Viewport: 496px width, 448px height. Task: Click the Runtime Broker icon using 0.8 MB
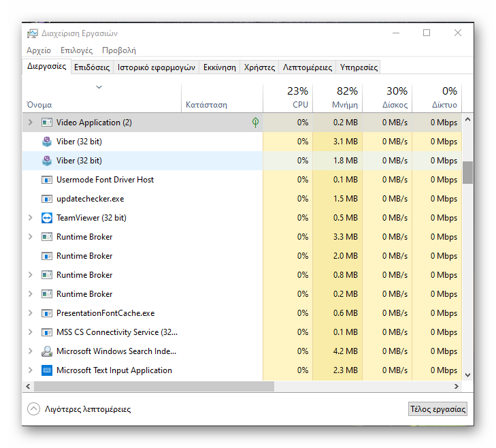pos(47,275)
